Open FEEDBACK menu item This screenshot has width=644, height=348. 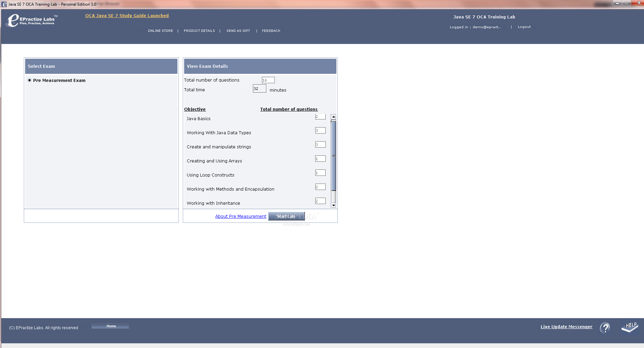pyautogui.click(x=271, y=31)
